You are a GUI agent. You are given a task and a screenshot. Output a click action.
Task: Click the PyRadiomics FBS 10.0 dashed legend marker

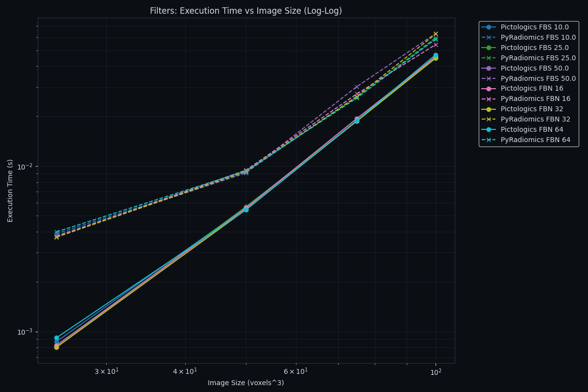pos(489,38)
